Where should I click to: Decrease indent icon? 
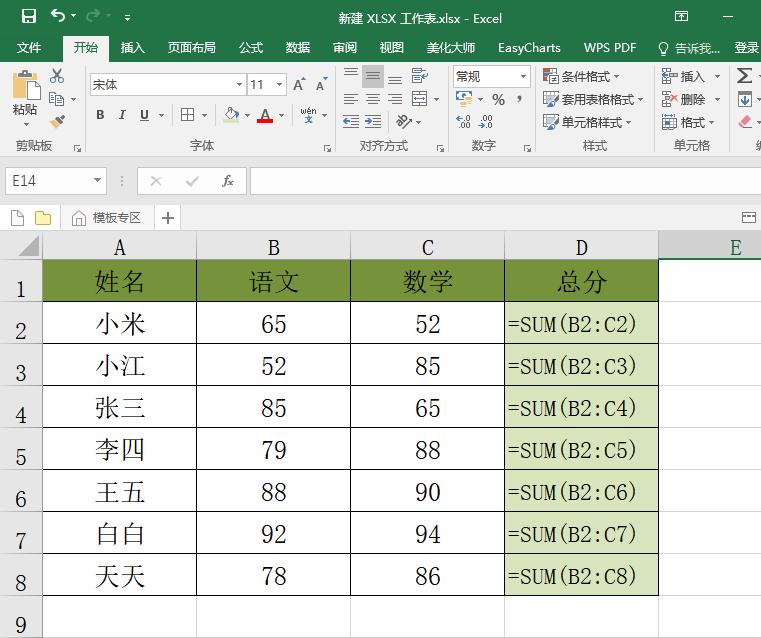point(350,121)
